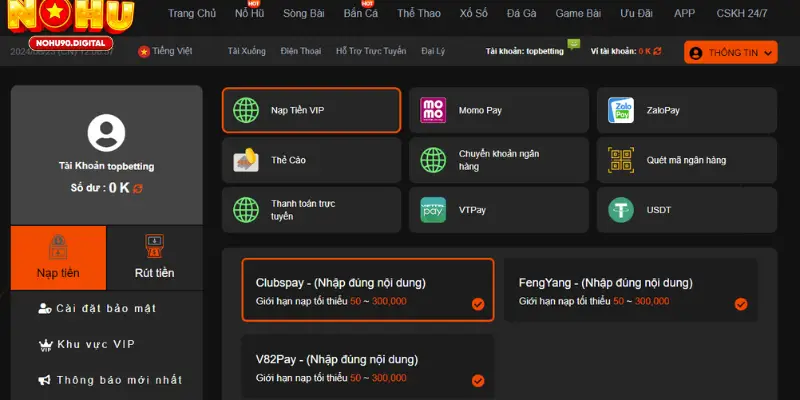800x400 pixels.
Task: Click account name 'Tài khoản: topbetting' in header
Action: tap(524, 51)
